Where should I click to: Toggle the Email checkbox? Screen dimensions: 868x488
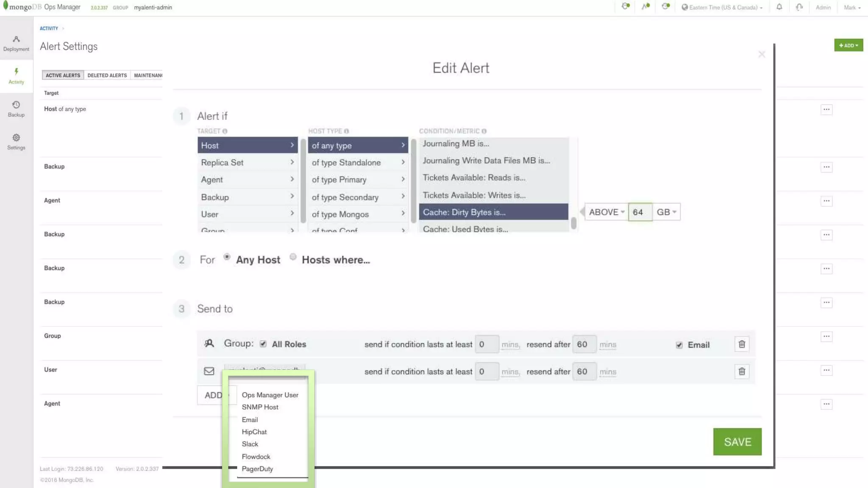(679, 345)
